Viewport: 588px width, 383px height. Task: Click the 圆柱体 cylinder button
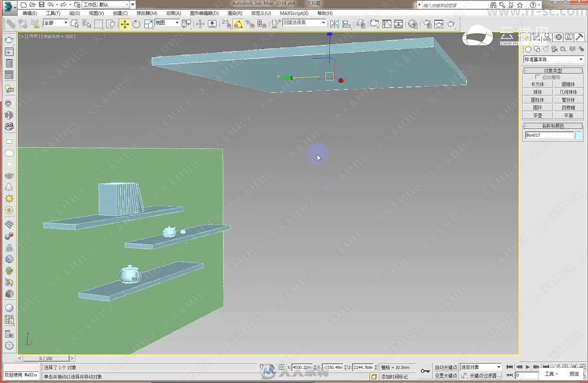[x=538, y=100]
